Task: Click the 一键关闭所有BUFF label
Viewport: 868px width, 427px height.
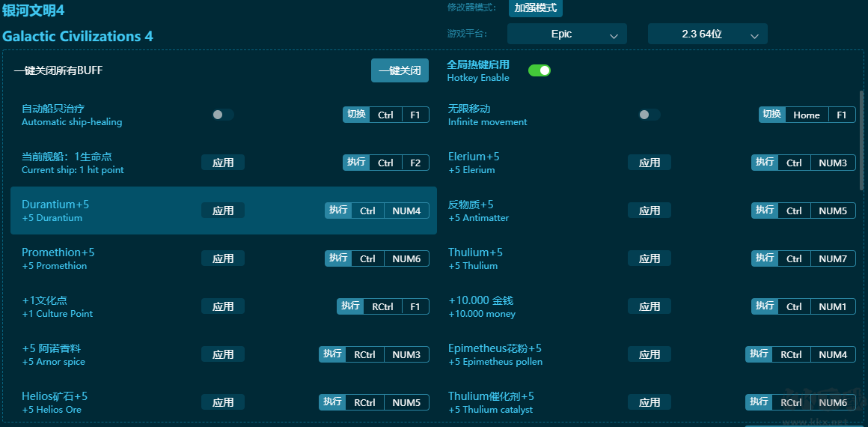Action: coord(58,70)
